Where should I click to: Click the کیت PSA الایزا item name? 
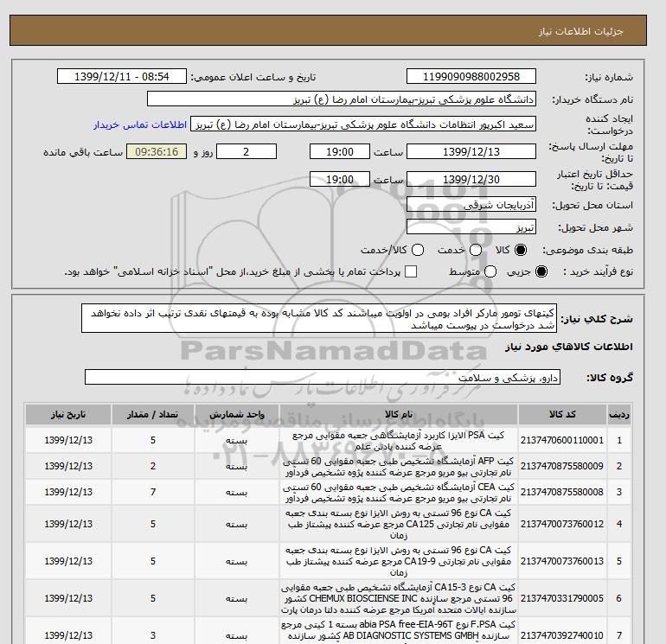[399, 441]
